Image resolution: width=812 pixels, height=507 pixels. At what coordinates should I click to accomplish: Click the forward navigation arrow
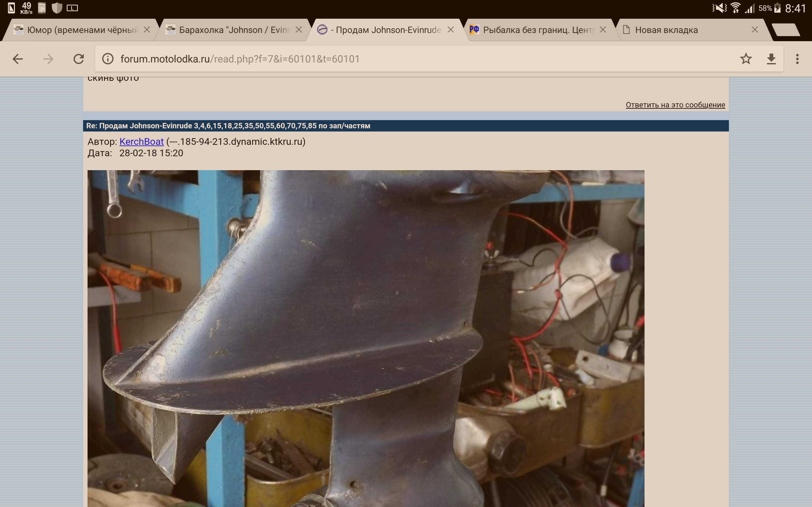pyautogui.click(x=48, y=59)
